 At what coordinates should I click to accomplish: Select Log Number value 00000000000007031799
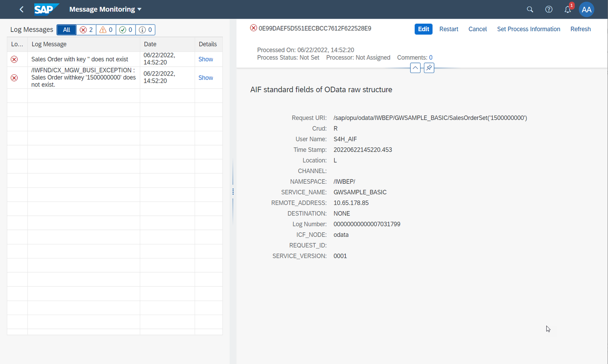367,224
